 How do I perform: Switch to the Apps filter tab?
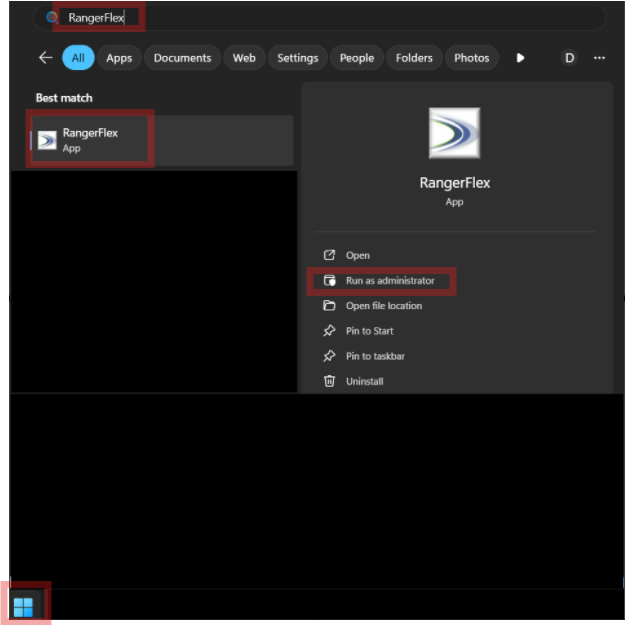point(119,58)
